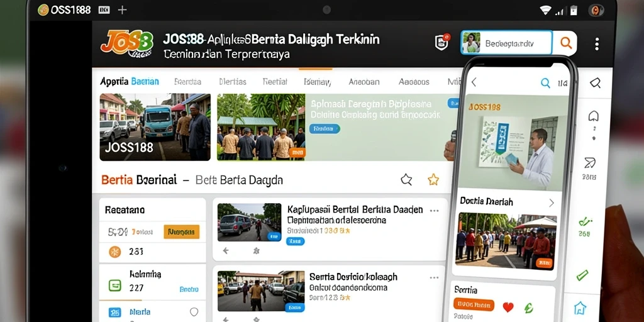Click the Bertia Baerinai heading

tap(139, 179)
